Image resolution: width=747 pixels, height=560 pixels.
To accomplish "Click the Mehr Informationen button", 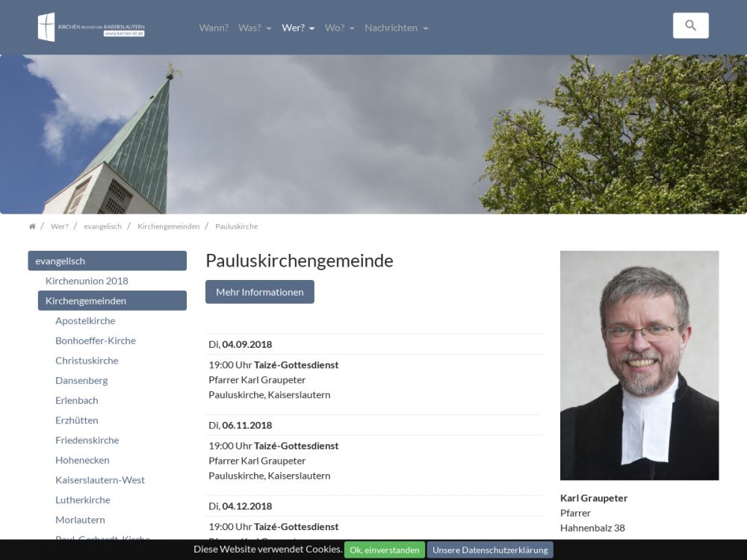I will (260, 292).
